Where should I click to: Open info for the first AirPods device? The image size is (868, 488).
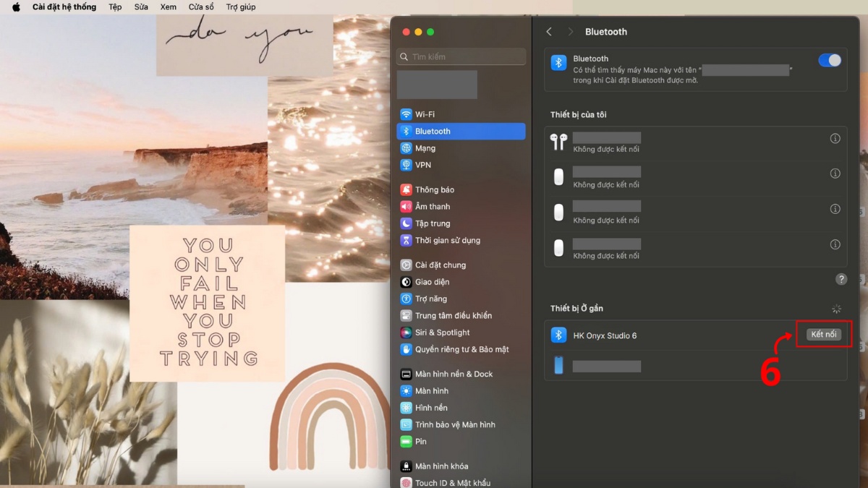(x=835, y=138)
